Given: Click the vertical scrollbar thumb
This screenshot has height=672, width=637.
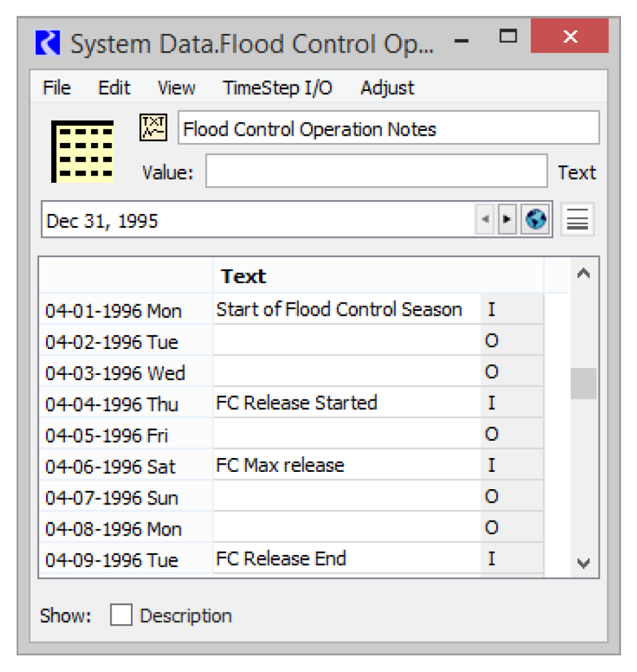Looking at the screenshot, I should tap(583, 384).
